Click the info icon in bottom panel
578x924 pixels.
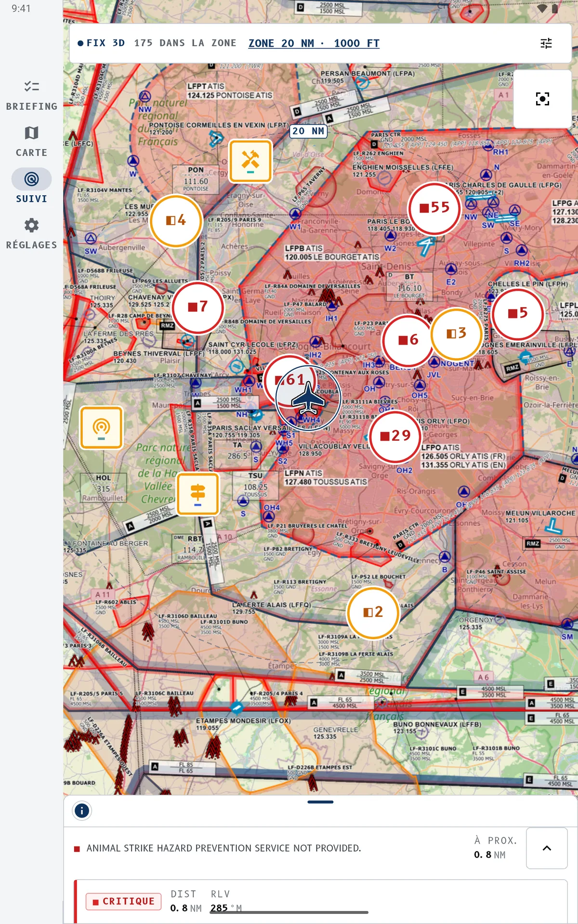click(82, 811)
